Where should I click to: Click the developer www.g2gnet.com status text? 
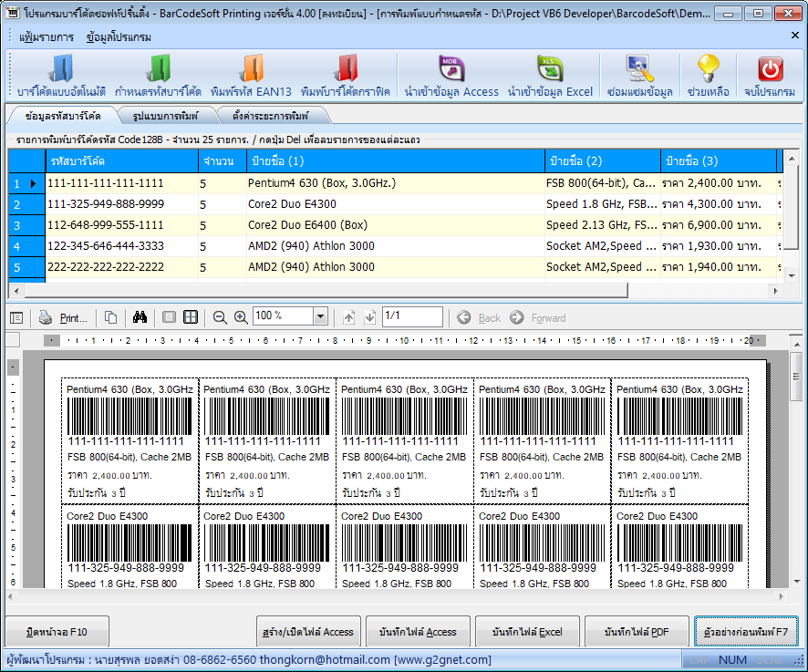click(x=442, y=659)
